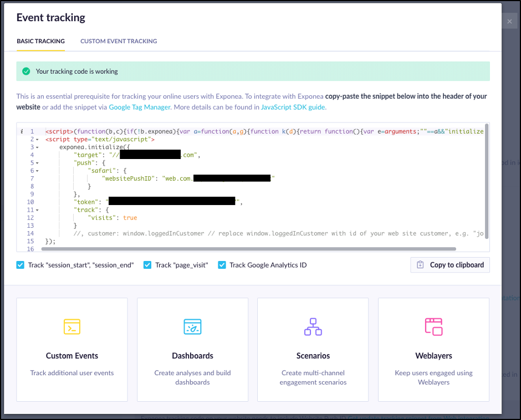Click the Weblayers window icon

[x=433, y=326]
